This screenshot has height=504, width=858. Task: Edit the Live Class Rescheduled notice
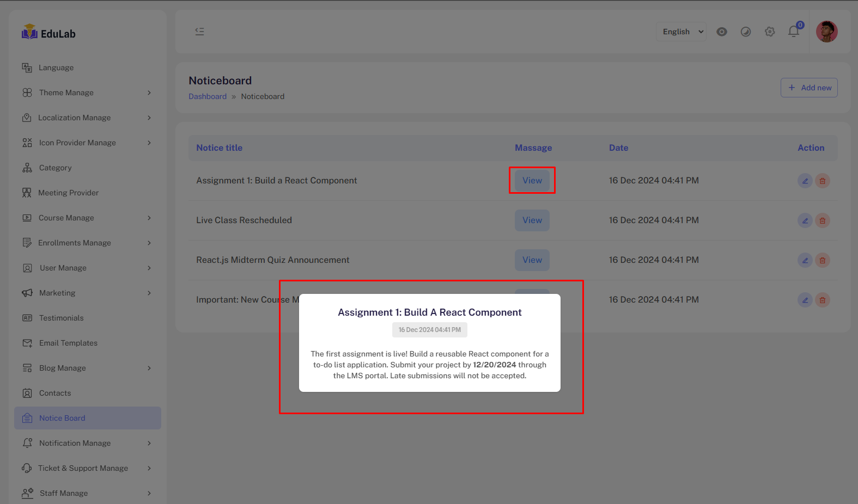click(x=805, y=220)
